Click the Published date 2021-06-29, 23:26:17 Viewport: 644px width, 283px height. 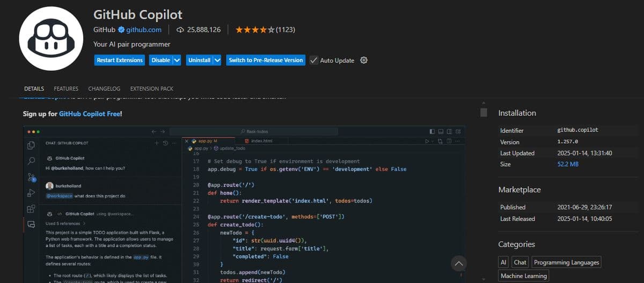[x=583, y=207]
